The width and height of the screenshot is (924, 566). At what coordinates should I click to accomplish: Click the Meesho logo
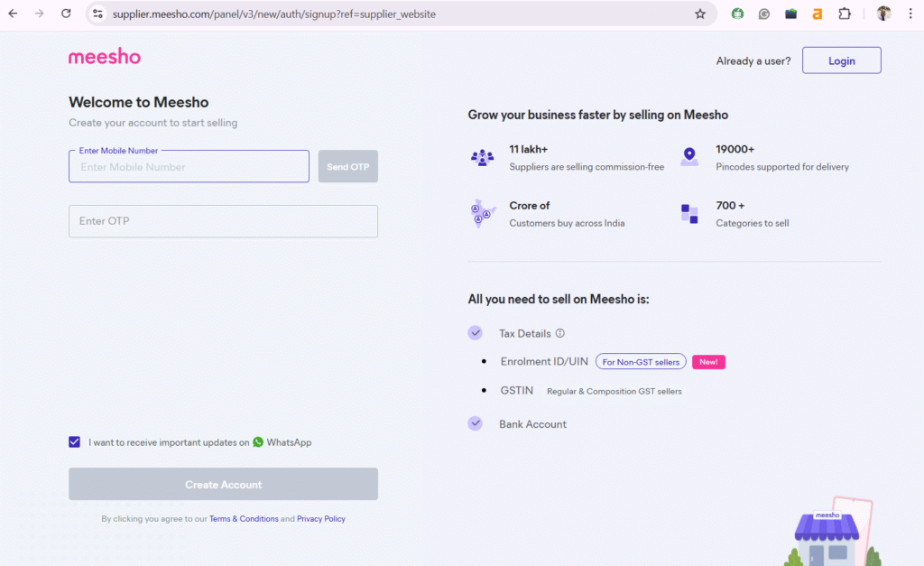105,57
